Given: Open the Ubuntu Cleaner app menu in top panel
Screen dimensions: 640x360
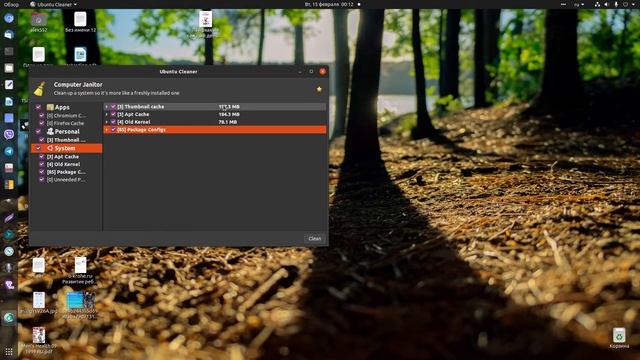Looking at the screenshot, I should point(53,4).
